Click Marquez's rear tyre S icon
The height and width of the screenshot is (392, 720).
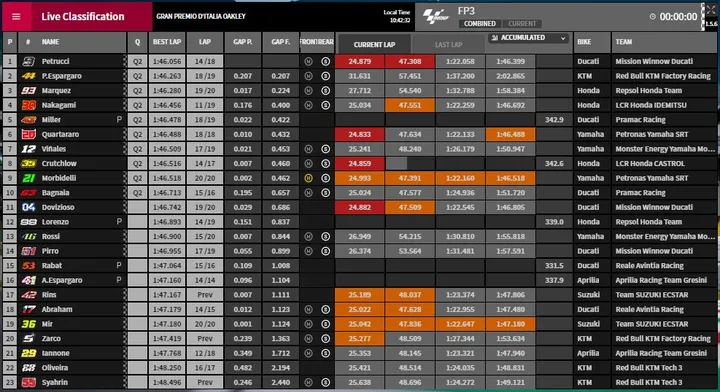click(326, 90)
